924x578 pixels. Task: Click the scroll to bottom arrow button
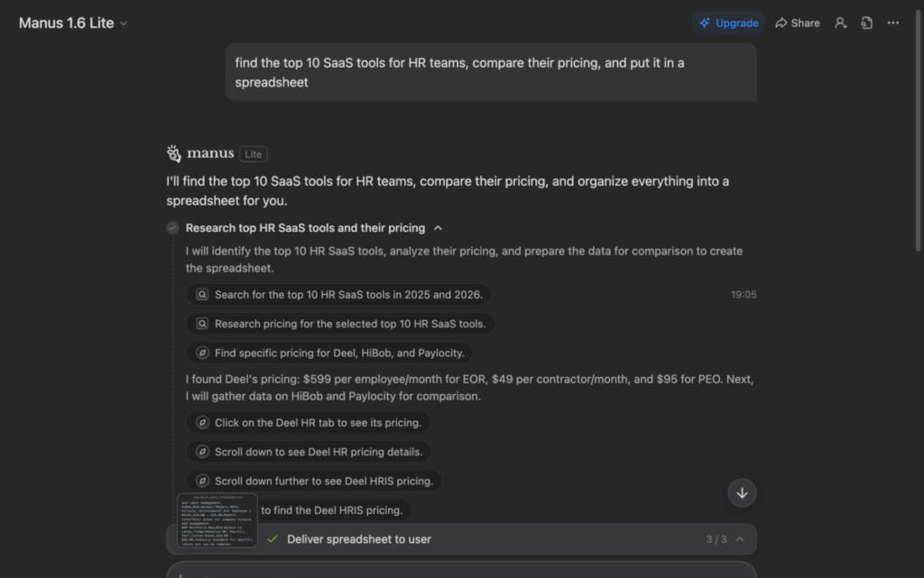(x=742, y=492)
